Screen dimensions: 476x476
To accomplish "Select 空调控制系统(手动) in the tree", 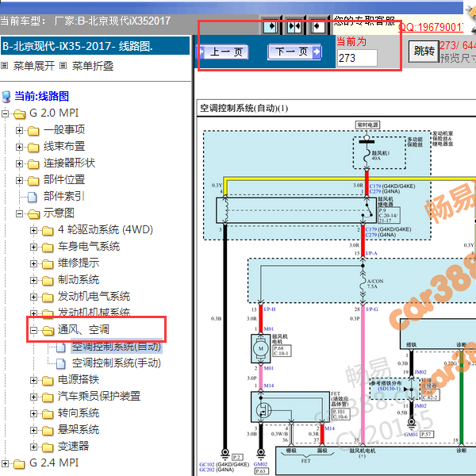I will point(117,363).
